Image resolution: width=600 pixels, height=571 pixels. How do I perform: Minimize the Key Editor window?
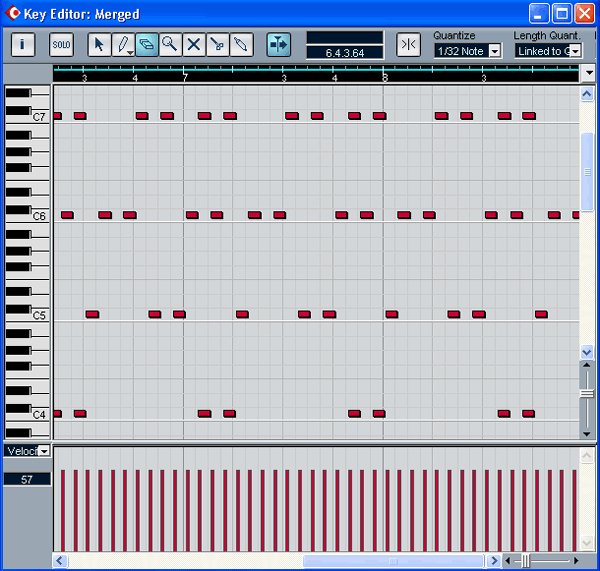tap(539, 14)
